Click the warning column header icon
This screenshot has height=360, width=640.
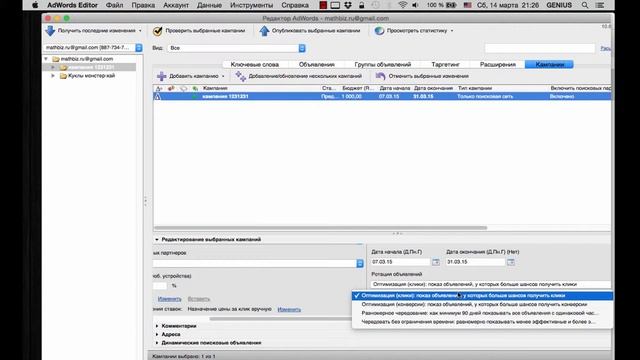point(159,88)
